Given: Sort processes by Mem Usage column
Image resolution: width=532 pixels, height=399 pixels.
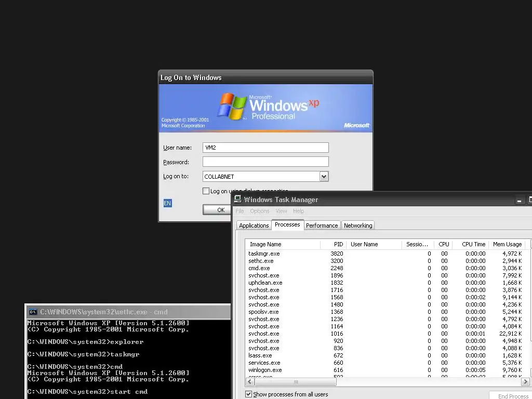Looking at the screenshot, I should 507,244.
